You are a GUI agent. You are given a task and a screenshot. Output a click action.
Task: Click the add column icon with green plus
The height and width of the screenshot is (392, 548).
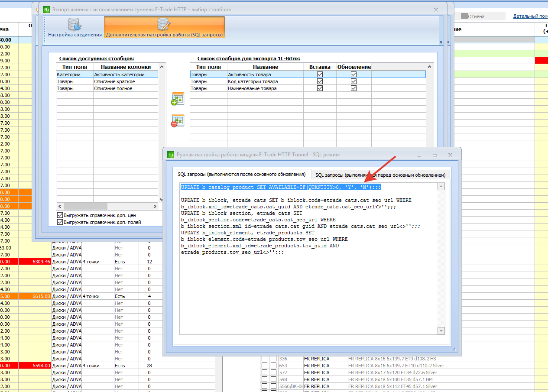click(178, 99)
